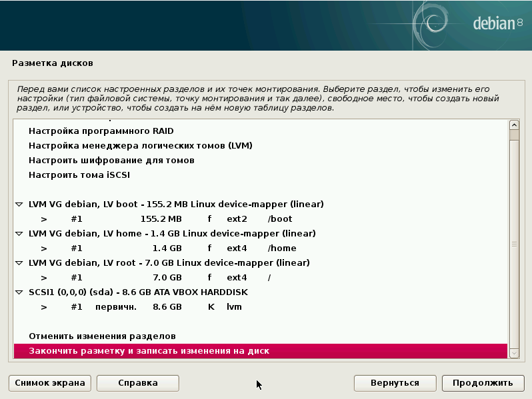The width and height of the screenshot is (532, 399).
Task: Choose Настроить шифрование для томов
Action: click(111, 161)
